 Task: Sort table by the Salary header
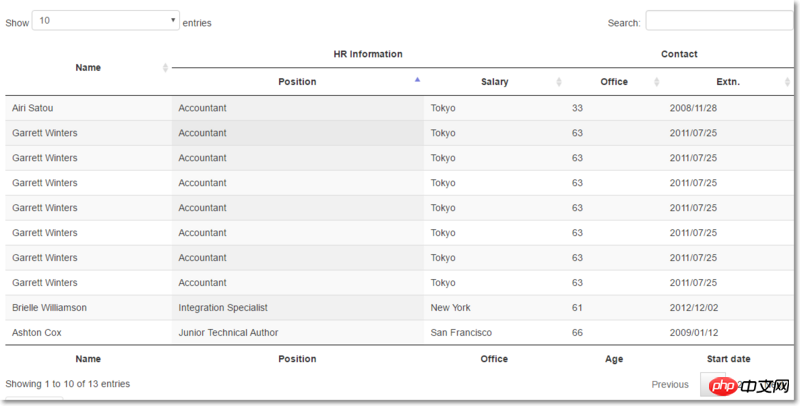pos(494,82)
